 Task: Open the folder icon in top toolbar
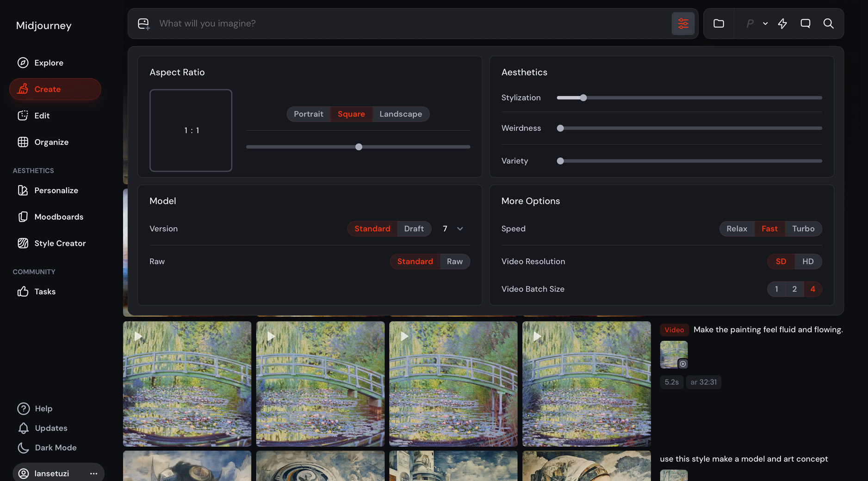pos(719,24)
